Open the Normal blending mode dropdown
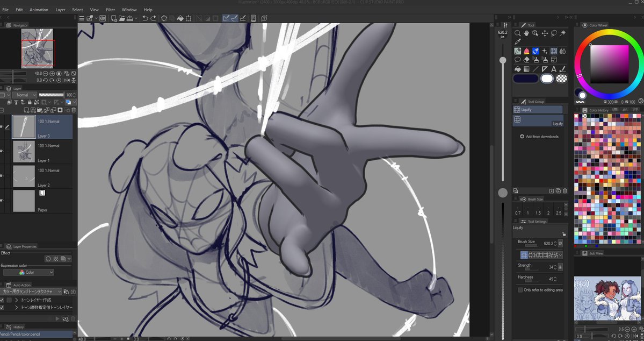644x341 pixels. [24, 95]
